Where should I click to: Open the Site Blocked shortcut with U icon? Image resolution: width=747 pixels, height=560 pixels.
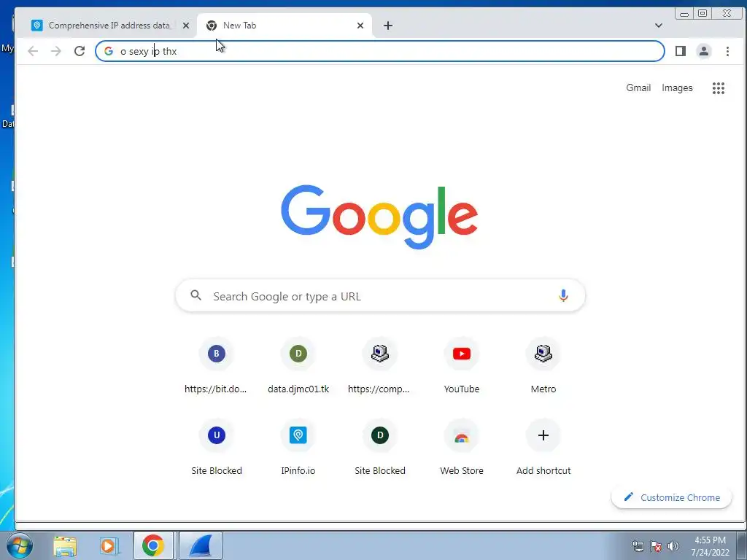coord(216,448)
